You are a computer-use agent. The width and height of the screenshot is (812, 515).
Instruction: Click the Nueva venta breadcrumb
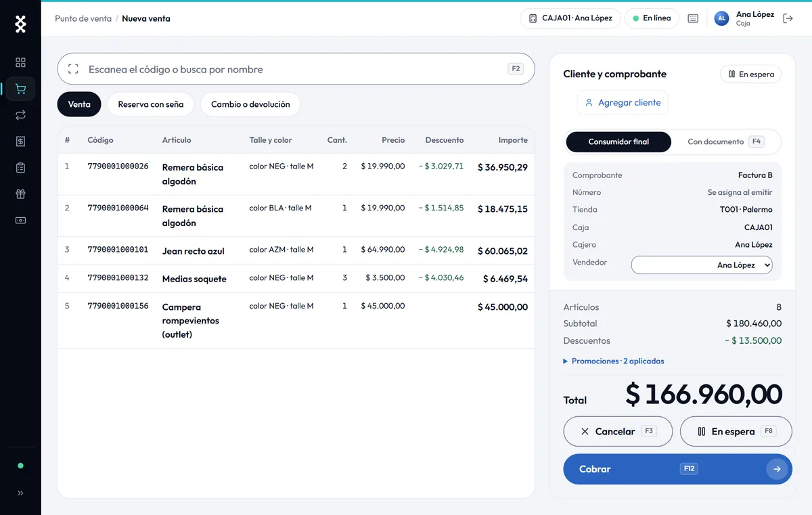tap(146, 18)
